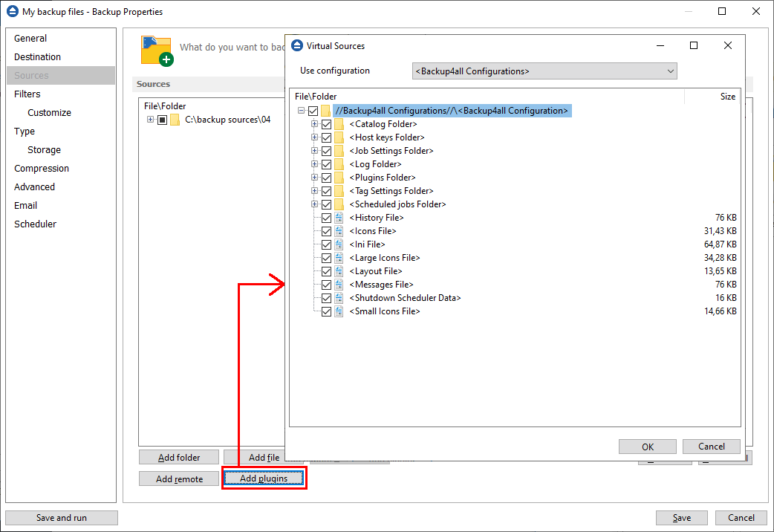Click the History File document icon
The image size is (774, 532).
[x=339, y=218]
